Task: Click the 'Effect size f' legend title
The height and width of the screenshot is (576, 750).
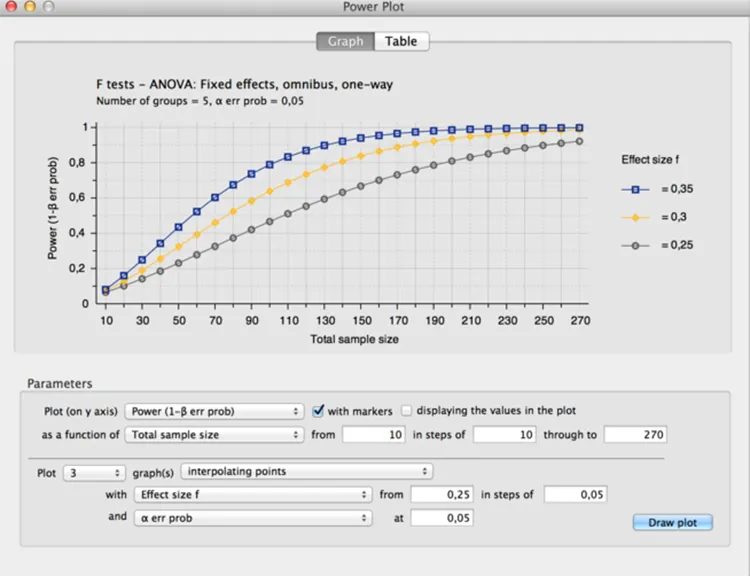Action: [x=650, y=160]
